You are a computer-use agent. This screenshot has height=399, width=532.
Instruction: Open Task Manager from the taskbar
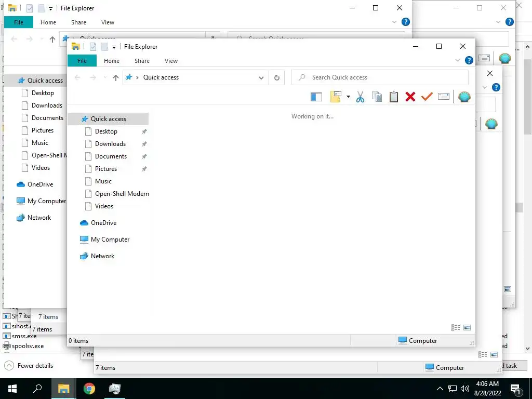(x=115, y=389)
